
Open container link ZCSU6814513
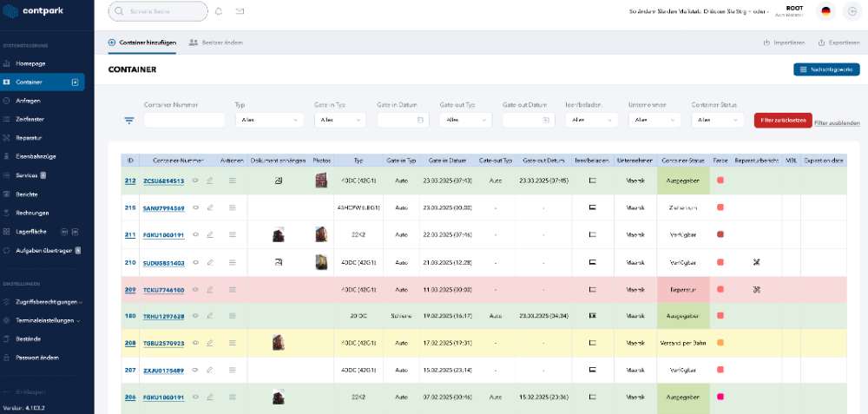[x=163, y=181]
